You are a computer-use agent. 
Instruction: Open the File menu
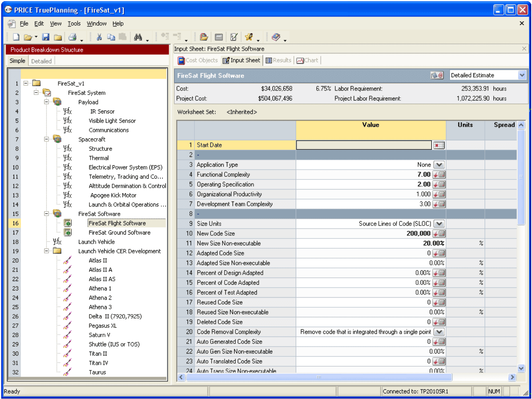tap(24, 24)
